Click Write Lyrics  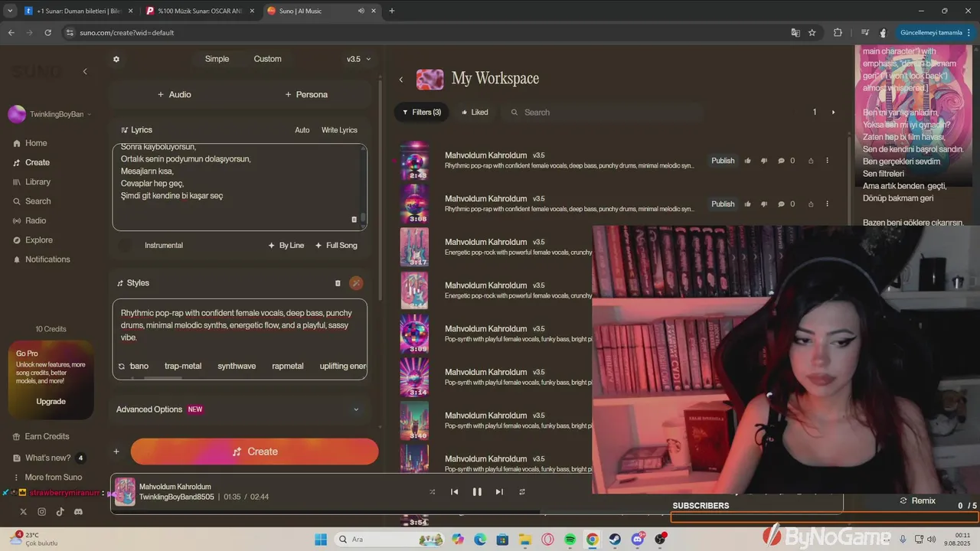339,130
